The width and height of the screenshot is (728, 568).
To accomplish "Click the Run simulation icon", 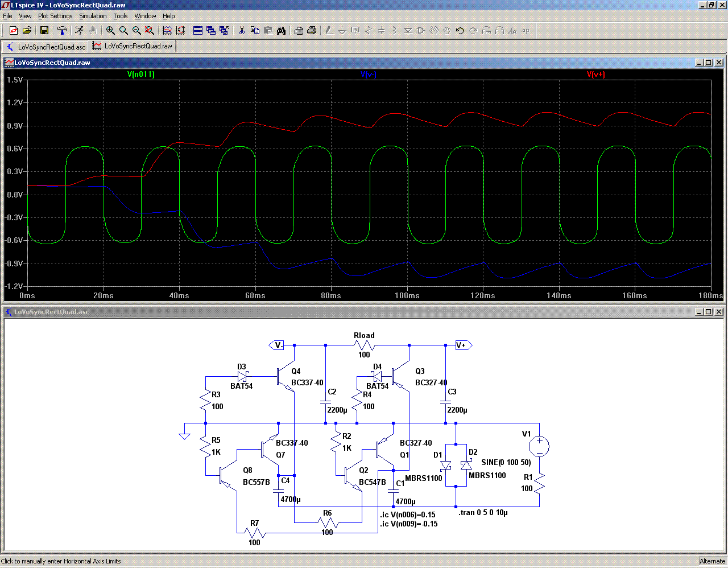I will [79, 30].
